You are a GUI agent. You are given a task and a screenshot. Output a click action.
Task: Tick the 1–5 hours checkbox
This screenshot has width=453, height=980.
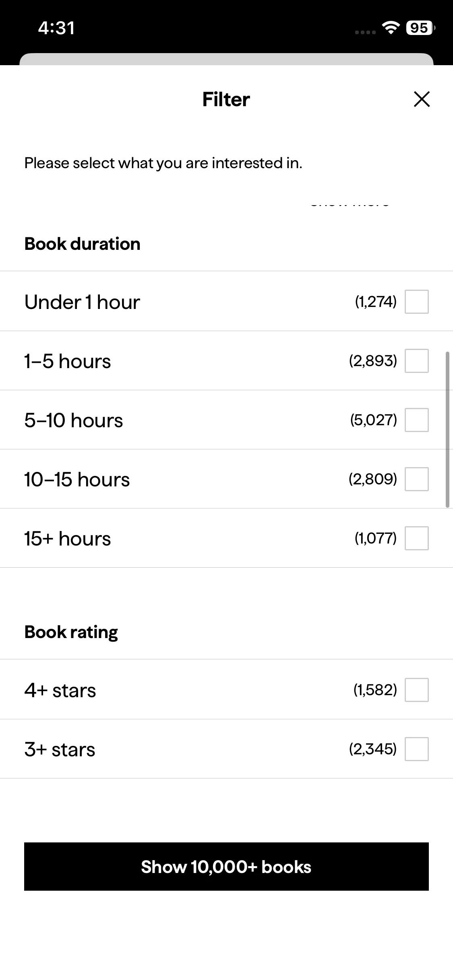[416, 361]
